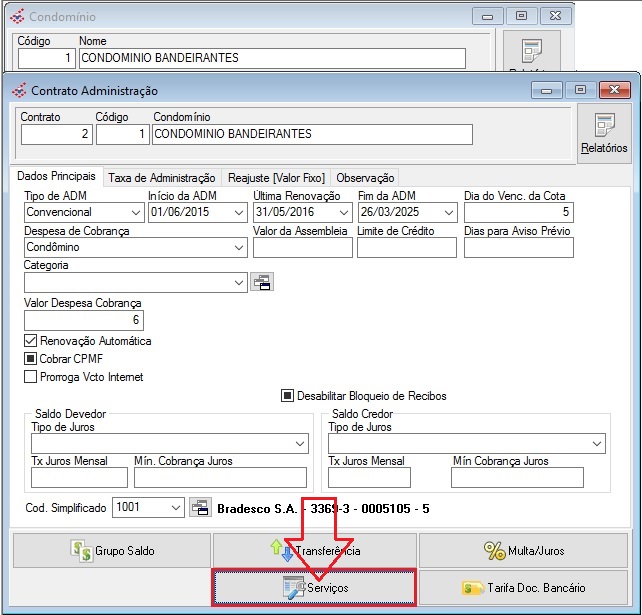Toggle Desabilitar Bloqueio de Recibos checkbox
This screenshot has width=642, height=615.
(x=288, y=396)
